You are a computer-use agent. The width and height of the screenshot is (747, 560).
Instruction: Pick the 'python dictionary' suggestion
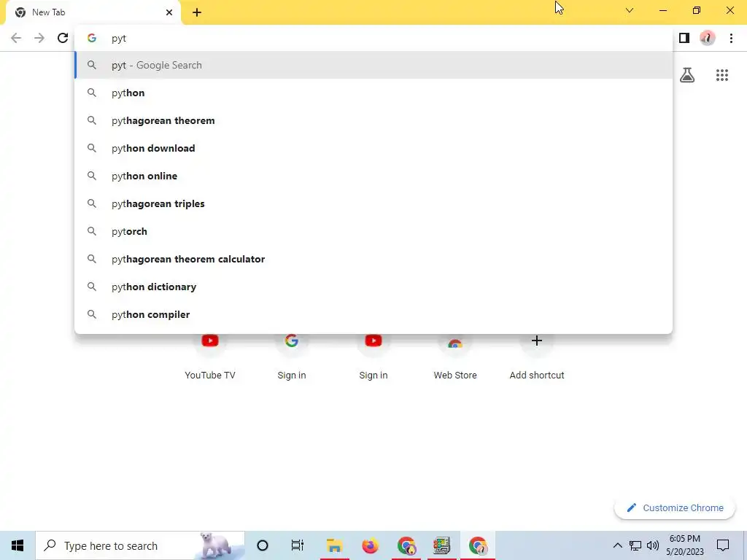[x=373, y=287]
